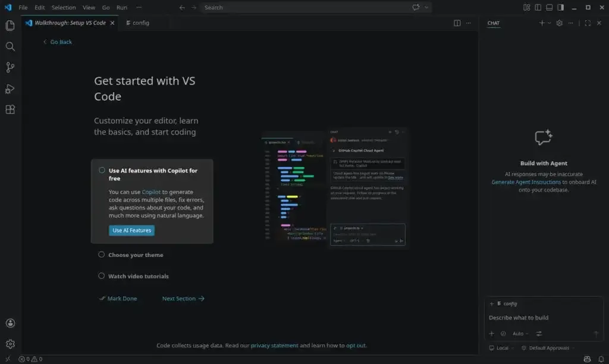The image size is (609, 364).
Task: Split the editor to the right
Action: tap(457, 23)
